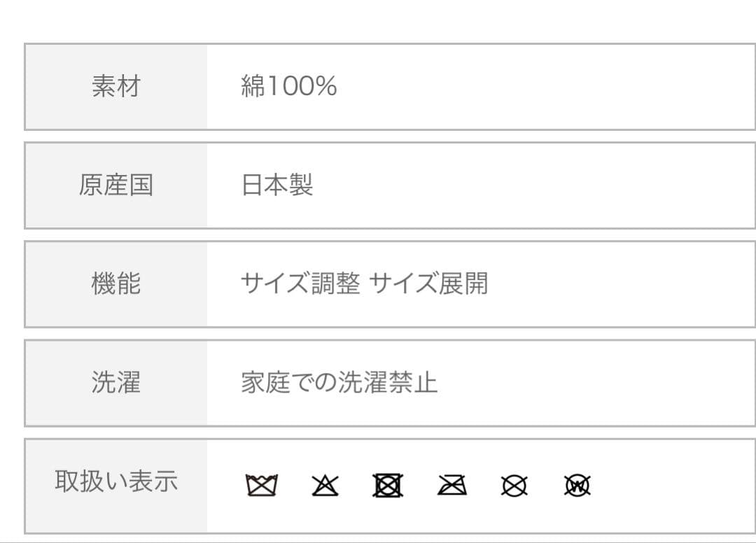Select the サイズ調整 feature text
Screen dimensions: 756x543
(x=300, y=284)
